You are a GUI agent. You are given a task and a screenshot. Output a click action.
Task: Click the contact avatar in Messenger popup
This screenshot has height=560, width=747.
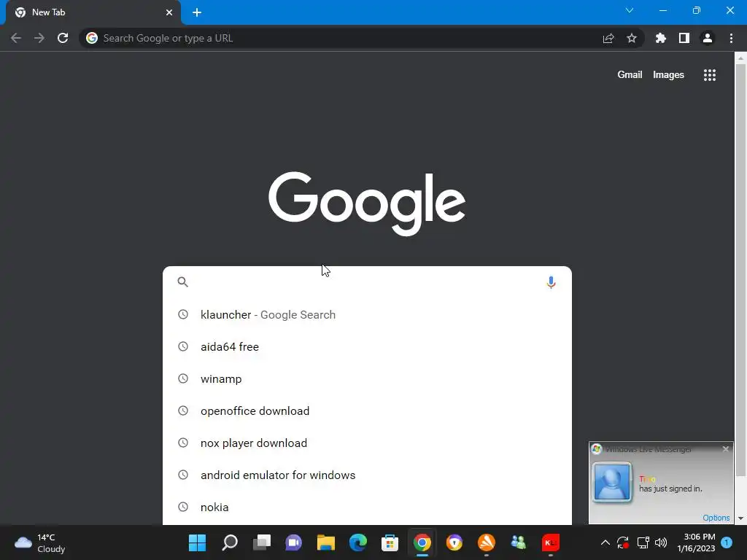click(612, 483)
